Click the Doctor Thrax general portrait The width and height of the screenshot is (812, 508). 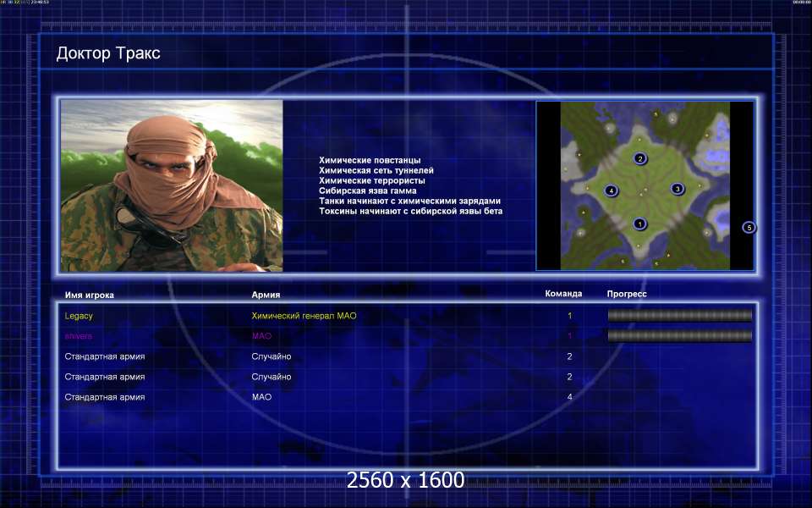click(172, 185)
